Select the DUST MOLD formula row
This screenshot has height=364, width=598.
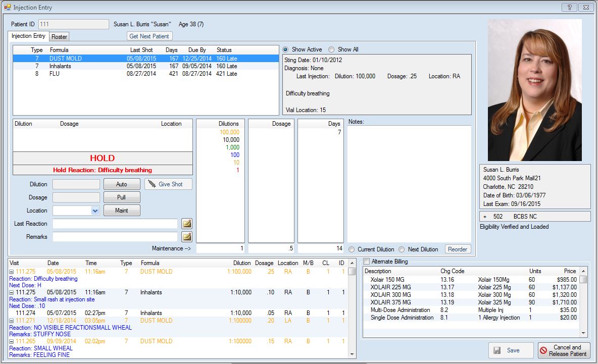click(146, 59)
